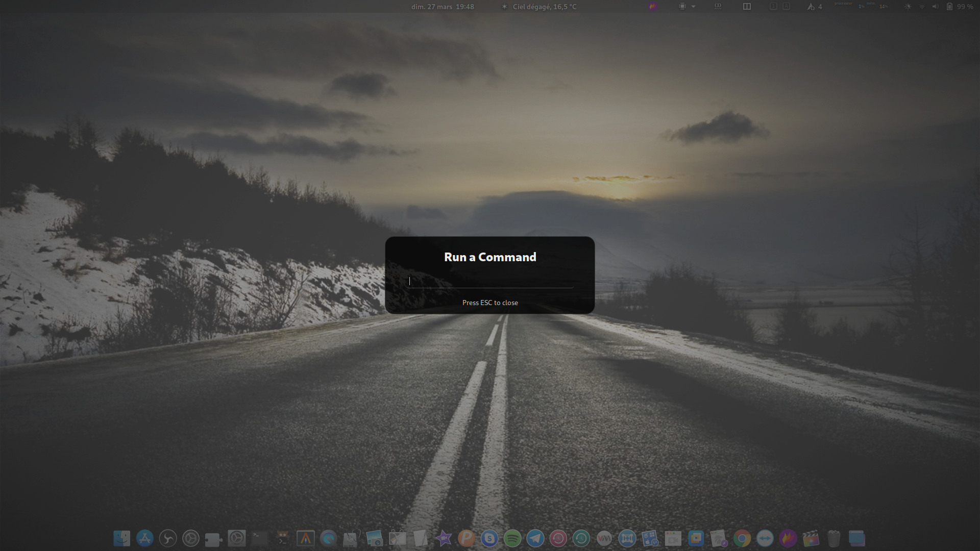The image size is (980, 551).
Task: Expand the dropdown arrow beside chip icon
Action: pyautogui.click(x=693, y=7)
